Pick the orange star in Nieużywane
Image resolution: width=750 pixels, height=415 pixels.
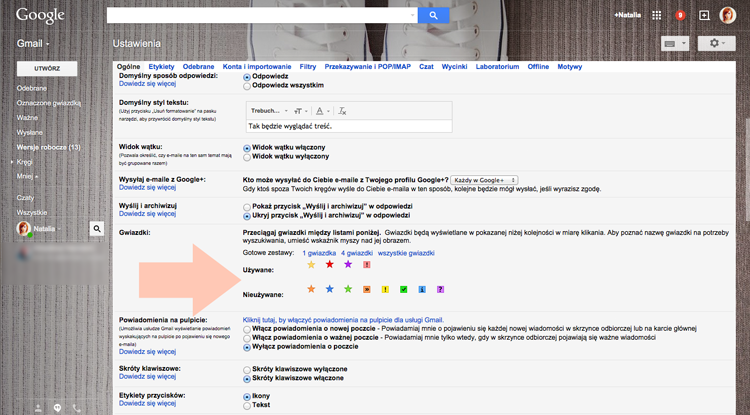[311, 289]
